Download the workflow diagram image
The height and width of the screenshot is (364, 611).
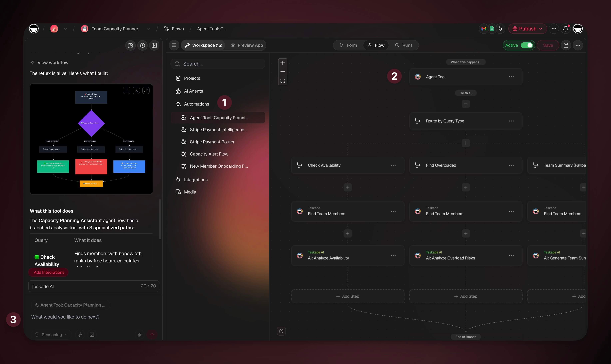pos(136,91)
